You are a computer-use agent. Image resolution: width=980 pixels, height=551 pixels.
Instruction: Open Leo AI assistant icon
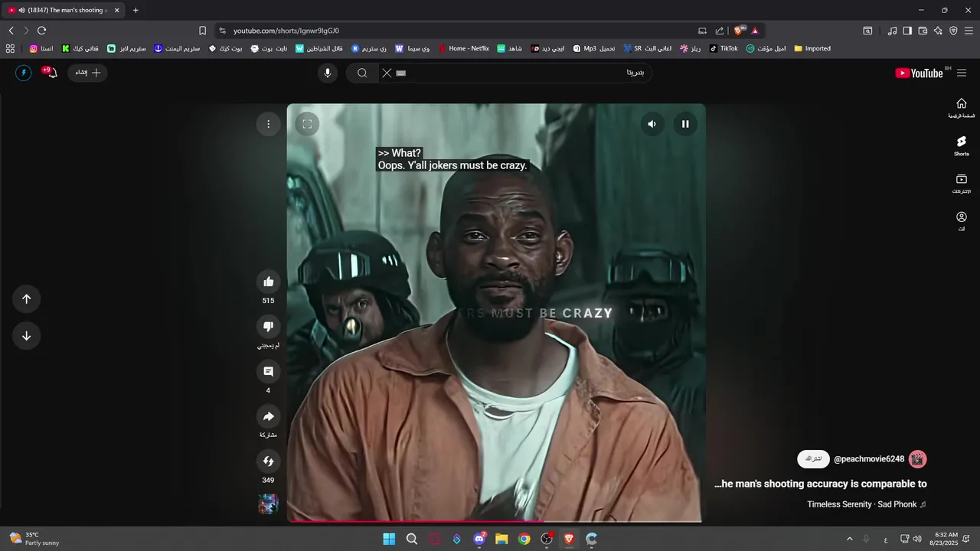(938, 31)
